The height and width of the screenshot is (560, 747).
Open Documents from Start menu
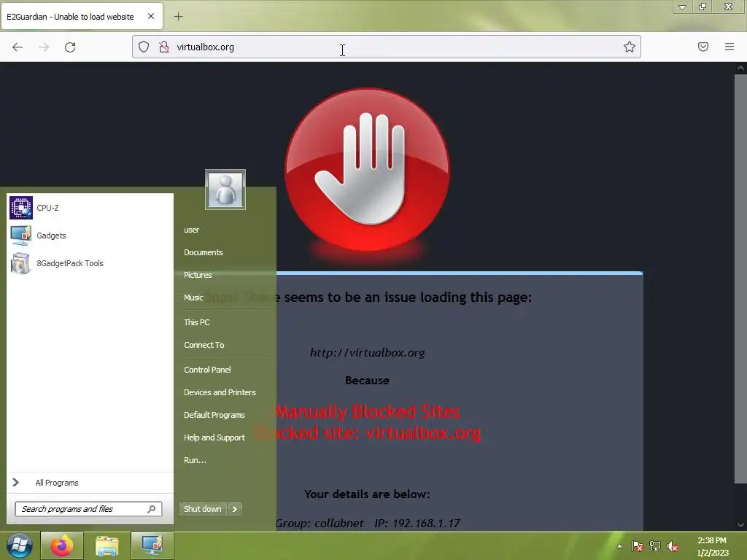[204, 252]
